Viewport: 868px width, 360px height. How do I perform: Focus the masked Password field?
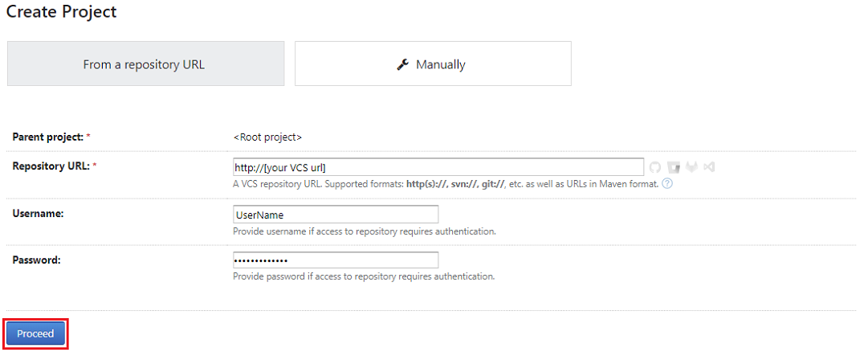(336, 260)
